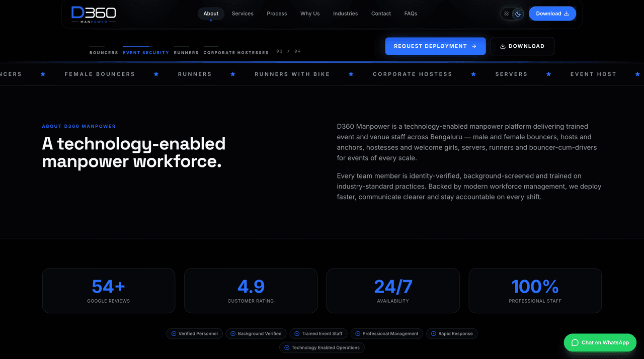Open Industries from the top menu
The width and height of the screenshot is (644, 359).
pos(345,14)
